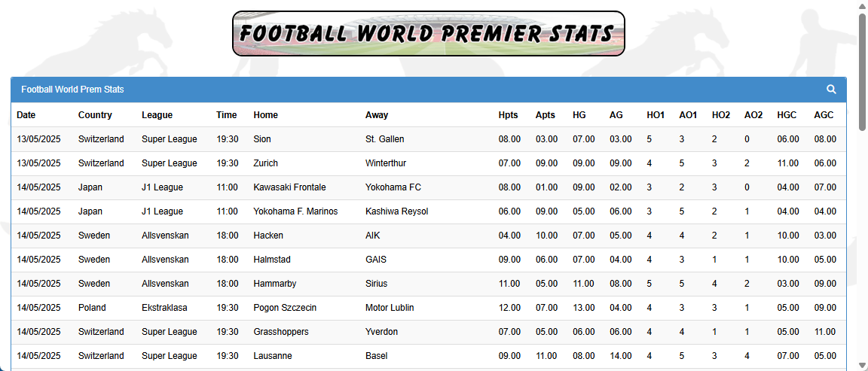Click the Football World Premier Stats banner

click(428, 34)
